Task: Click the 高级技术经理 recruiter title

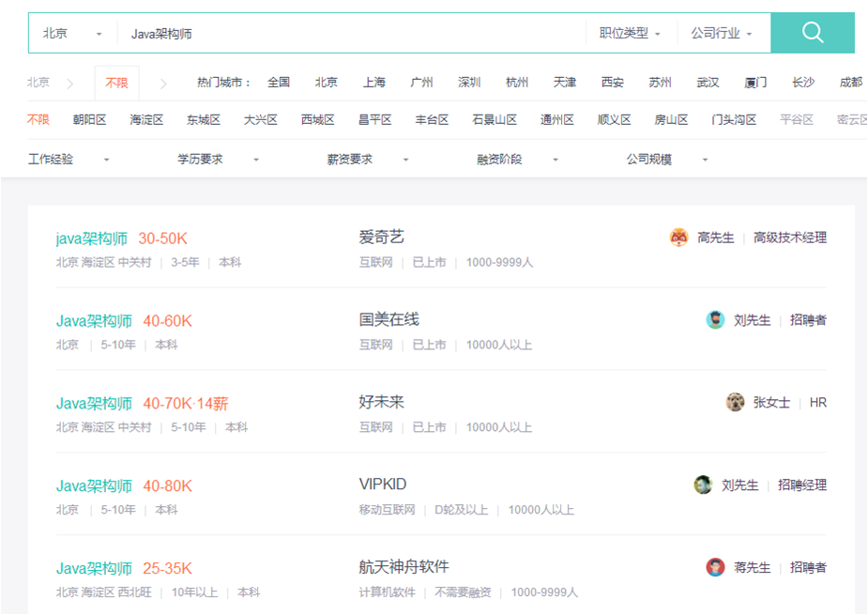Action: click(790, 238)
